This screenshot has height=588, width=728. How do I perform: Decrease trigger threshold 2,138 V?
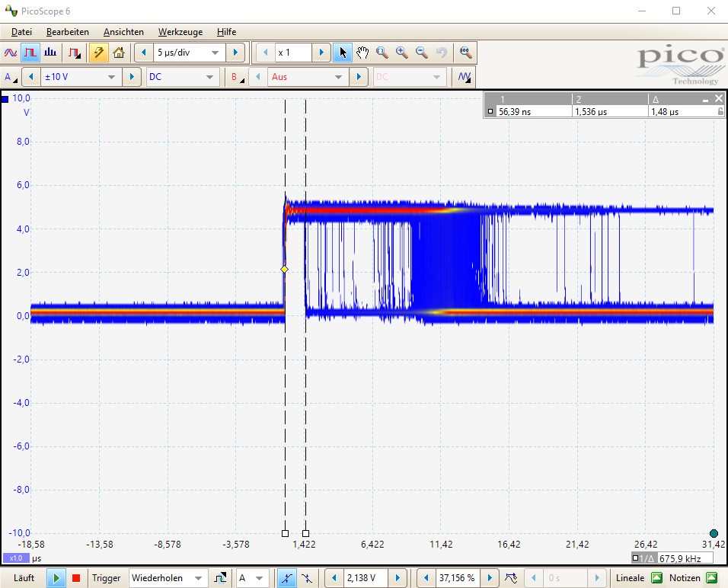(x=334, y=578)
